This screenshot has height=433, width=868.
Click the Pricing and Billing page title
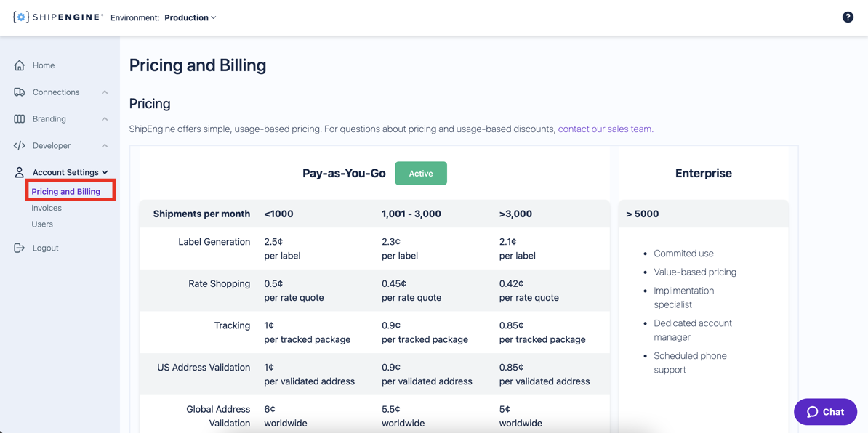point(198,66)
